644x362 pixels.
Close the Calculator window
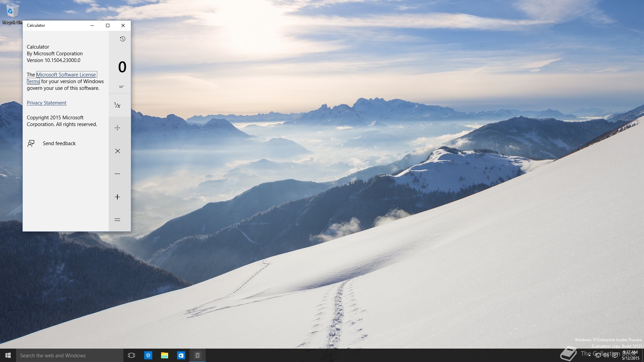pyautogui.click(x=123, y=25)
